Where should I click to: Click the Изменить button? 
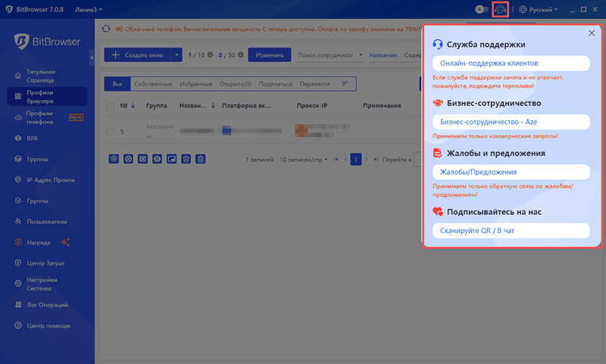click(x=270, y=55)
